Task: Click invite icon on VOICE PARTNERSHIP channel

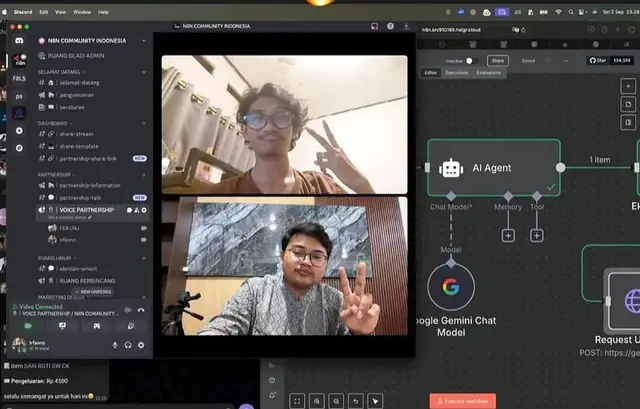Action: (137, 210)
